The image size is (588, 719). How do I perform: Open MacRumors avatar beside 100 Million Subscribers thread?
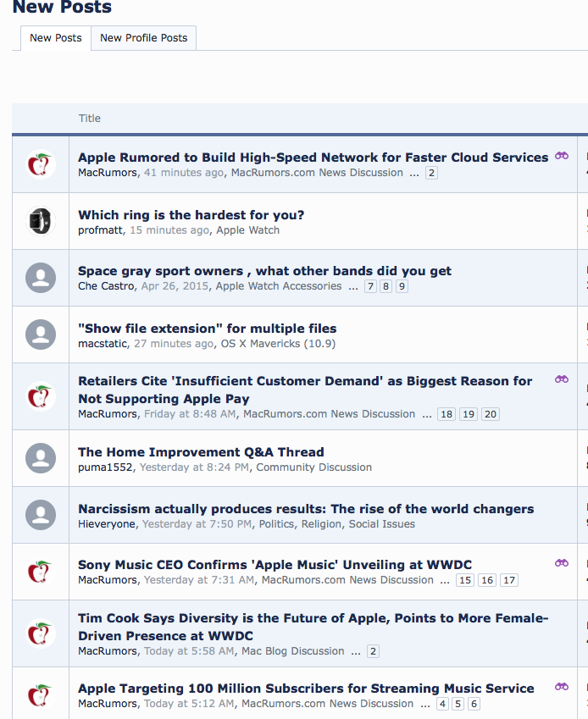coord(41,695)
